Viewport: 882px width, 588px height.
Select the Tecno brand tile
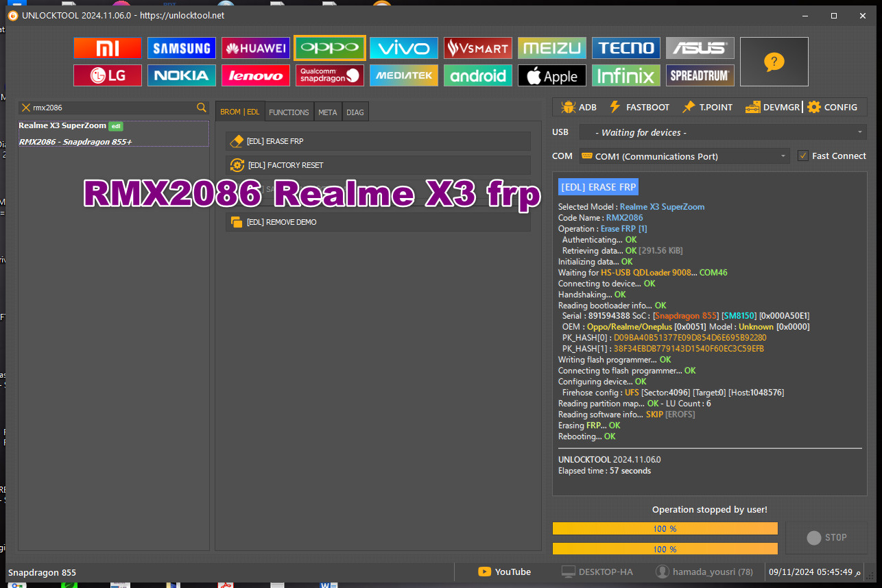626,48
